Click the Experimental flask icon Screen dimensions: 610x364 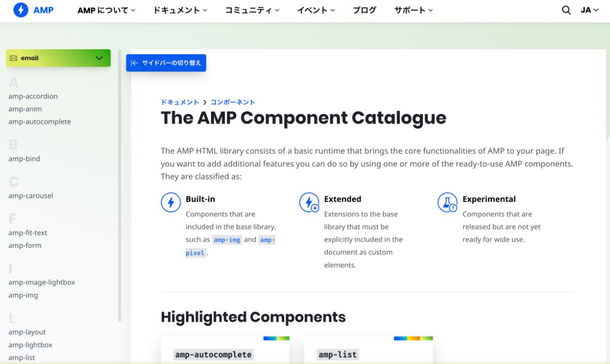point(447,202)
